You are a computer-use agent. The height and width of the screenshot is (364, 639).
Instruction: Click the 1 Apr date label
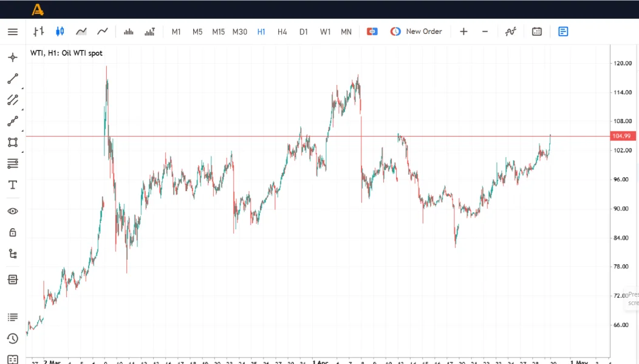click(x=320, y=362)
